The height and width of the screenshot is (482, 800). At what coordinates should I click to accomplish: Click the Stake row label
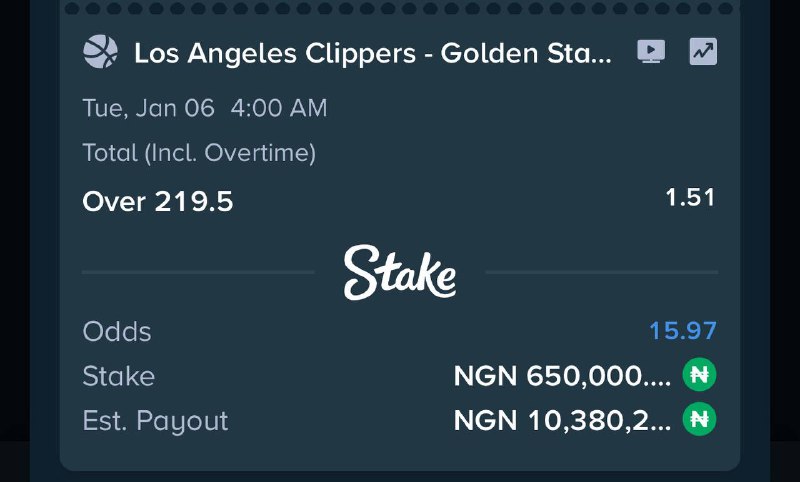tap(118, 376)
